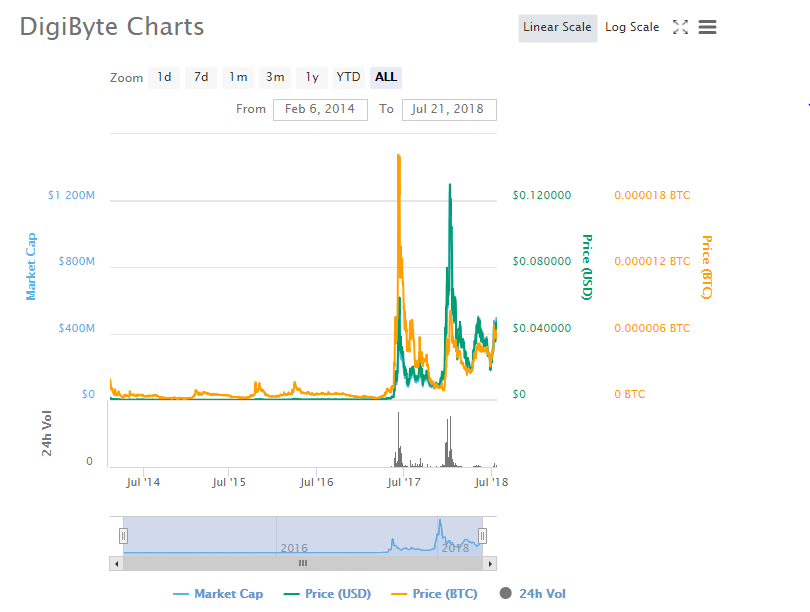The width and height of the screenshot is (810, 612).
Task: Set zoom range to 7d
Action: pyautogui.click(x=201, y=77)
